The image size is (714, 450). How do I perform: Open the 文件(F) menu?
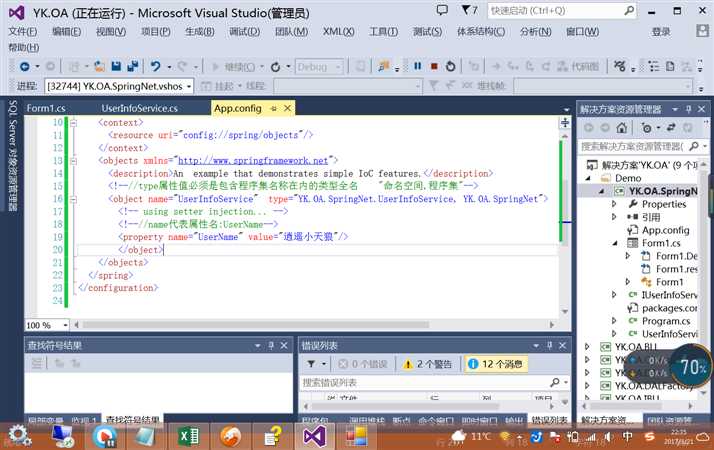23,31
